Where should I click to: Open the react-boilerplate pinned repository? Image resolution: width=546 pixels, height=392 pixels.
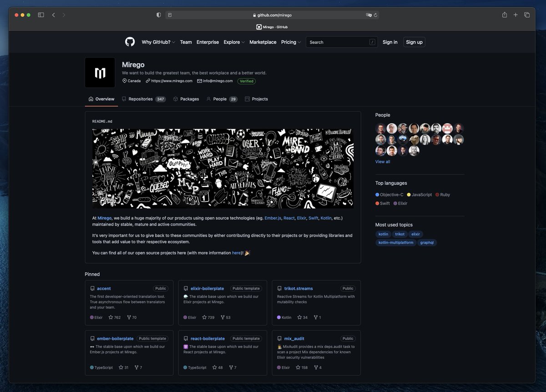(x=207, y=338)
